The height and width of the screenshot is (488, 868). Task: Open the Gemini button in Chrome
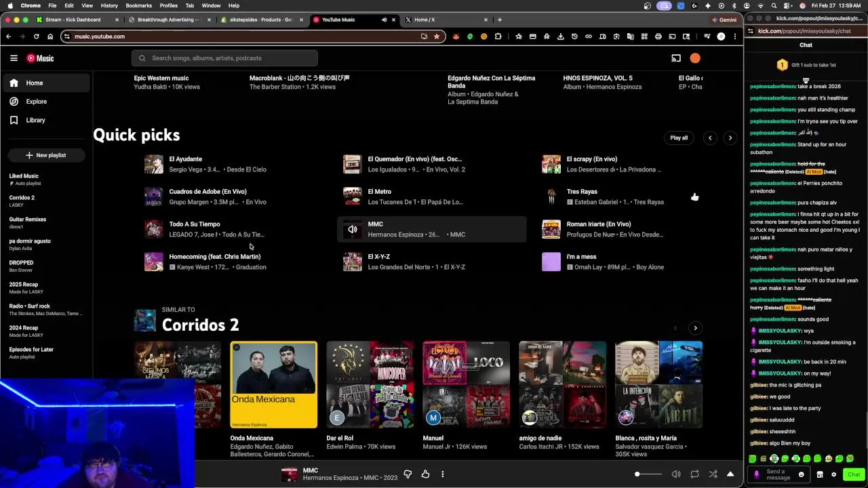[x=724, y=20]
